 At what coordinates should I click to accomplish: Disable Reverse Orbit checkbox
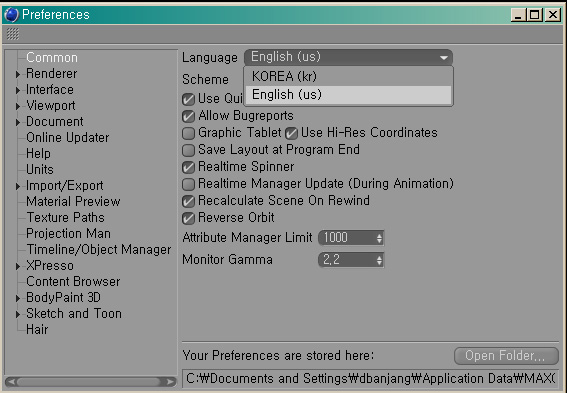[188, 218]
